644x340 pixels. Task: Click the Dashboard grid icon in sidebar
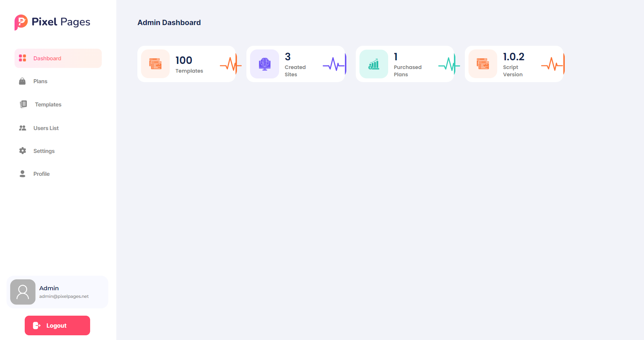(x=23, y=58)
